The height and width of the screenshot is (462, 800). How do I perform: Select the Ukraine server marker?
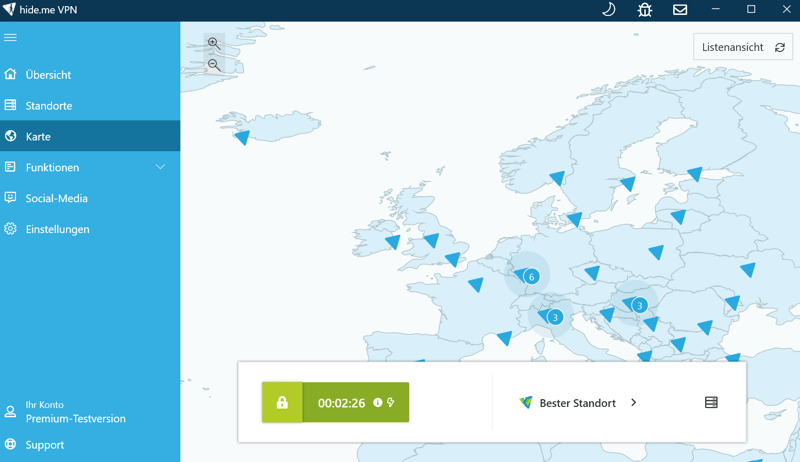pos(748,270)
